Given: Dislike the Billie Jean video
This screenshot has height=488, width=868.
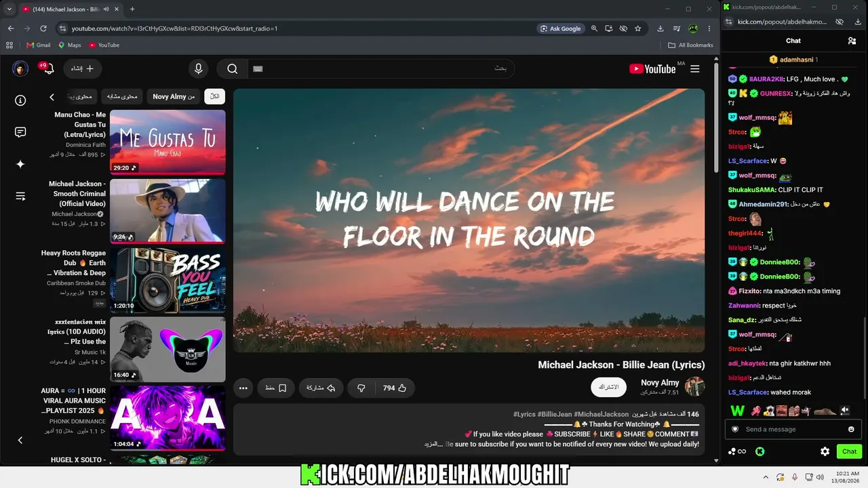Looking at the screenshot, I should 361,388.
